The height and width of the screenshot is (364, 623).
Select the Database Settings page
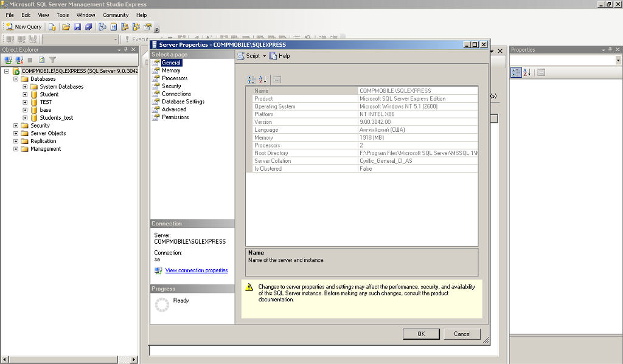click(183, 101)
